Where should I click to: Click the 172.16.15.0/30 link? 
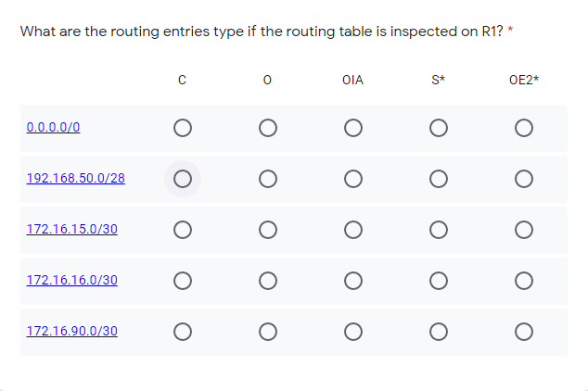tap(72, 229)
